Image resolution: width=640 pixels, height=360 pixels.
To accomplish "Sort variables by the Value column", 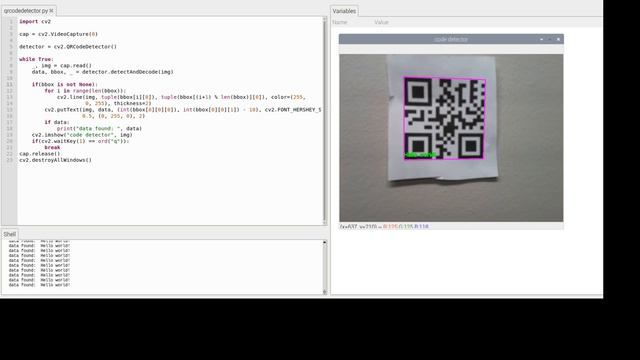I will 382,22.
